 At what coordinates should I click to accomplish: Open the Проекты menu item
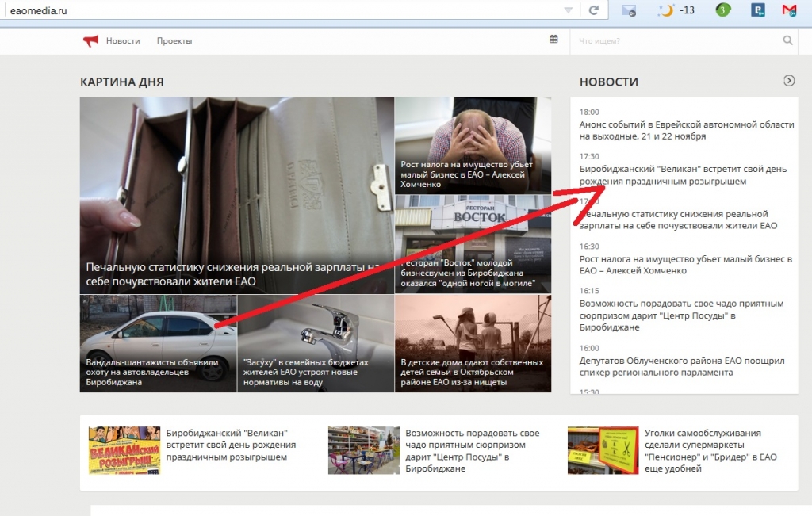tap(174, 40)
